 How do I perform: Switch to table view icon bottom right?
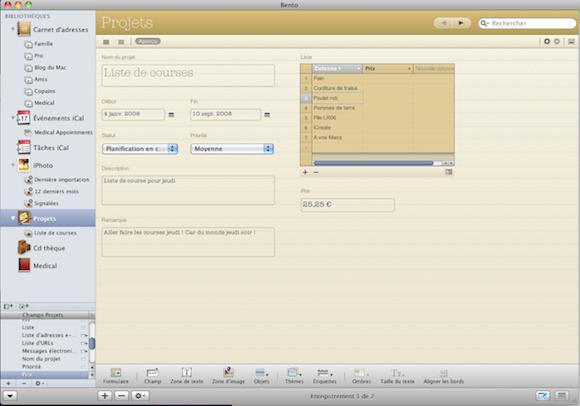pyautogui.click(x=562, y=396)
